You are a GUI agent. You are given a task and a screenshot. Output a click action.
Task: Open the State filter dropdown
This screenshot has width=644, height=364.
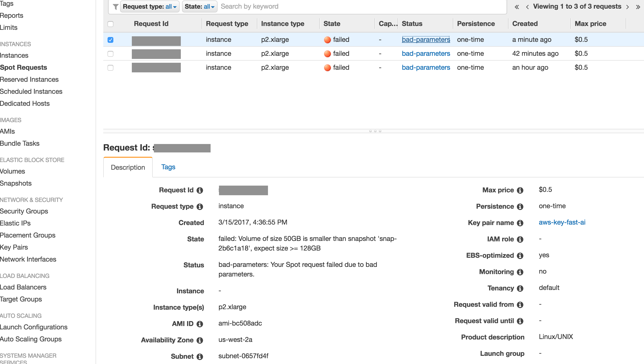coord(199,7)
